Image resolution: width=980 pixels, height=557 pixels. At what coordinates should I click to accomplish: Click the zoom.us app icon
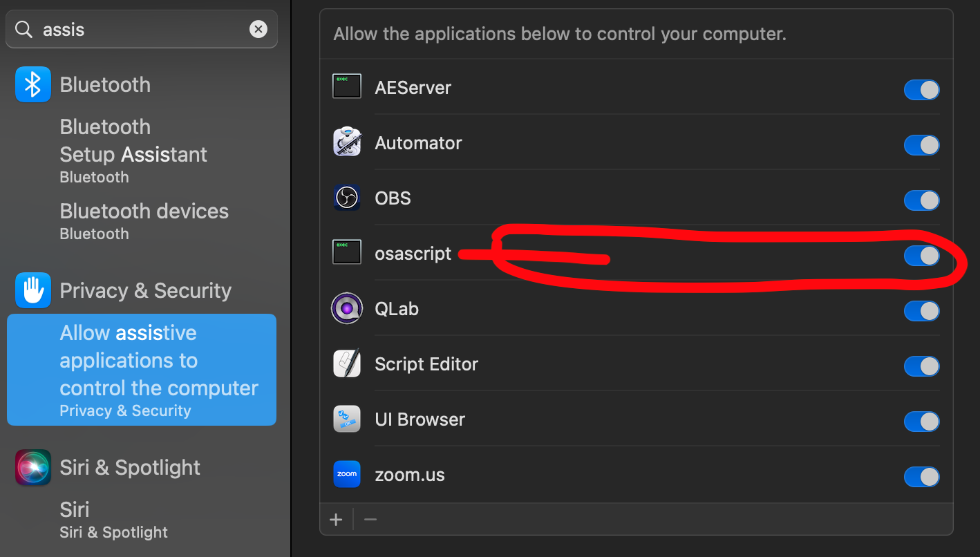pos(347,475)
